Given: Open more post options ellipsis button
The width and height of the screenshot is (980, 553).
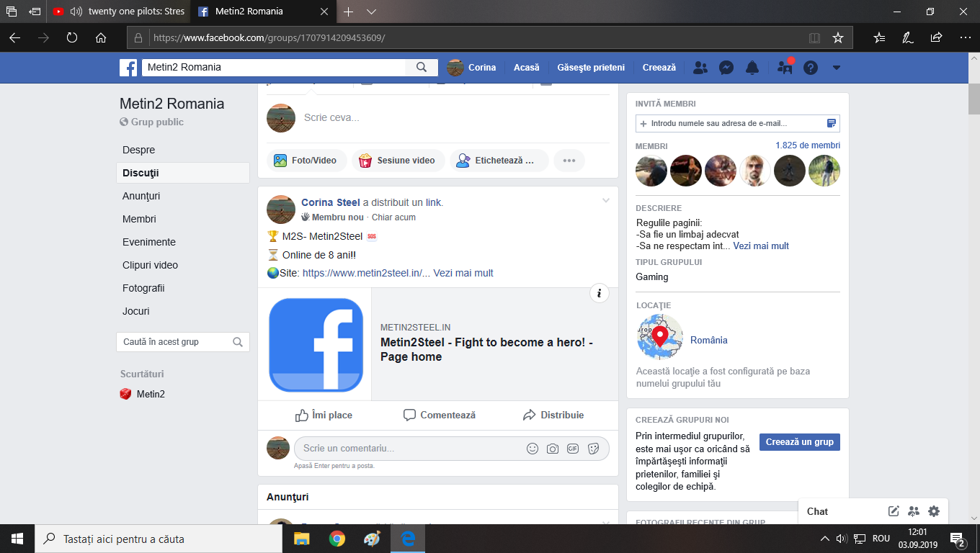Looking at the screenshot, I should 569,161.
